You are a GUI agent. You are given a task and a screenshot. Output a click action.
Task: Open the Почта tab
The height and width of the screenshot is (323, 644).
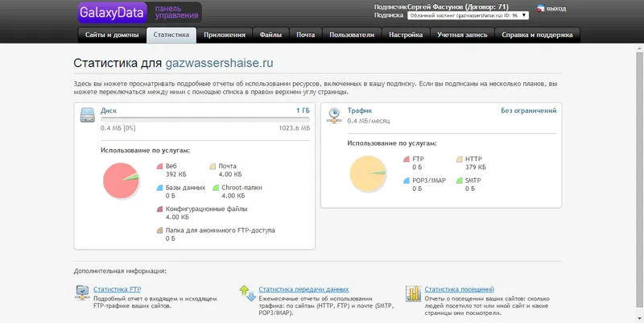(x=306, y=35)
